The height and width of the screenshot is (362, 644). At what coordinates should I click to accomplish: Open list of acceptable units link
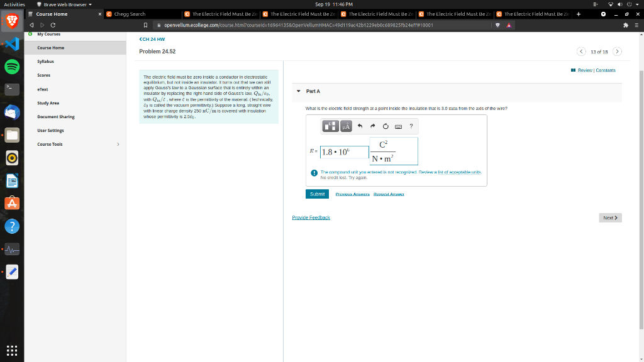tap(460, 172)
